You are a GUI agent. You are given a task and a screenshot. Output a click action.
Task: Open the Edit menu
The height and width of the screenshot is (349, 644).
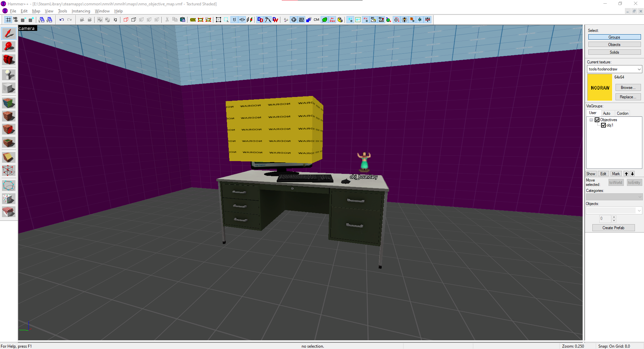pos(24,11)
